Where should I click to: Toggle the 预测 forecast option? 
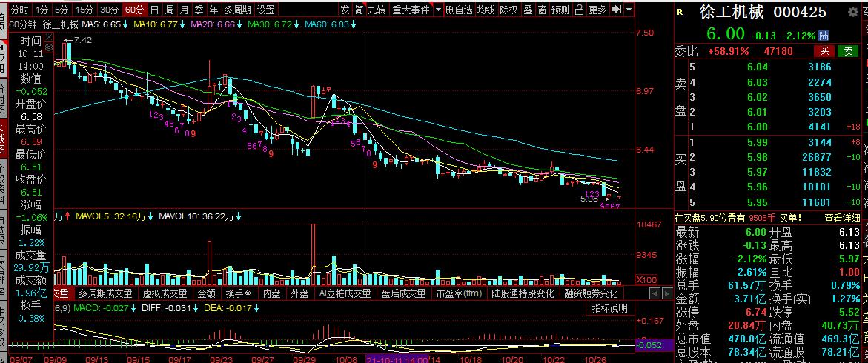(560, 10)
